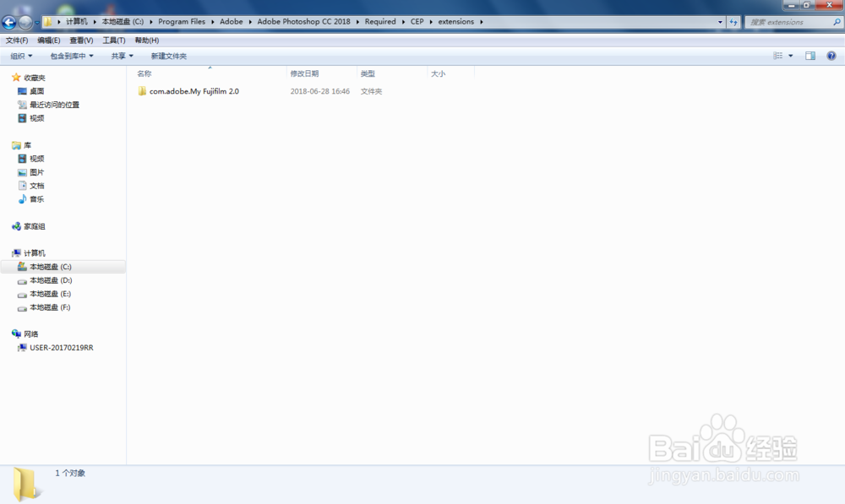
Task: Open the 文件(F) menu
Action: tap(17, 41)
